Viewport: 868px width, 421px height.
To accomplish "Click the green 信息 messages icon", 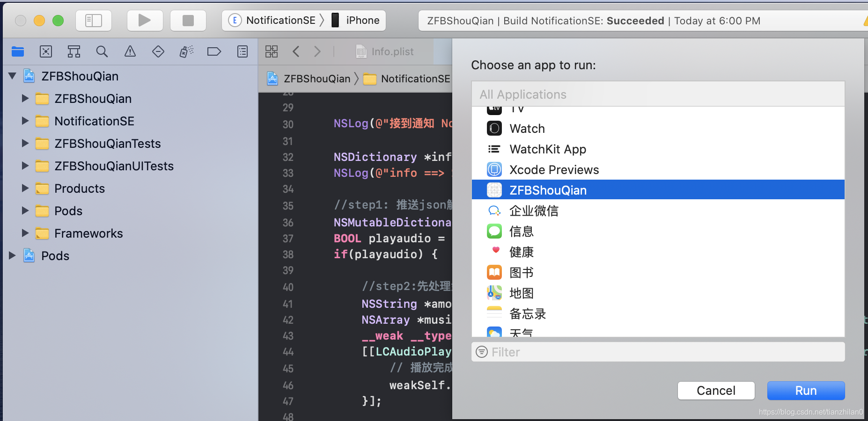I will [x=494, y=231].
